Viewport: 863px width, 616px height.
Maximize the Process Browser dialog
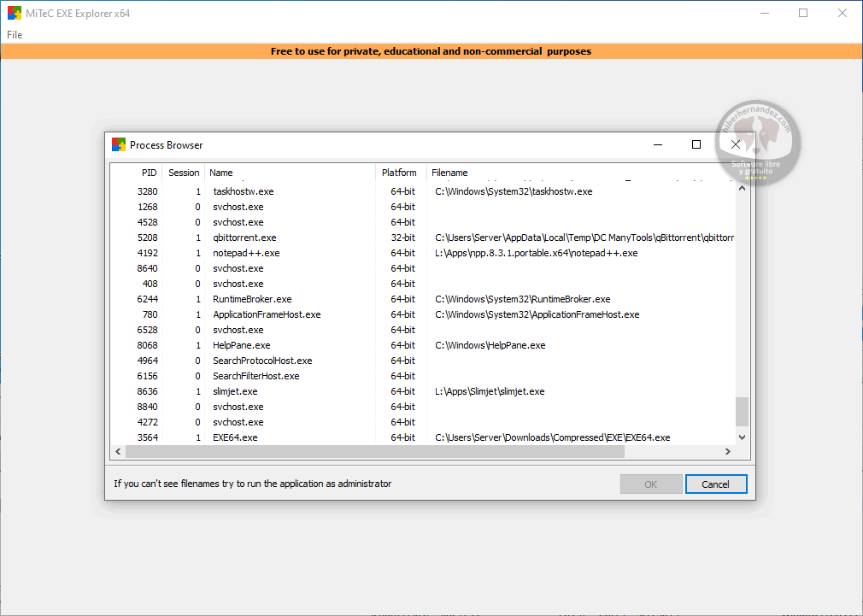point(696,144)
